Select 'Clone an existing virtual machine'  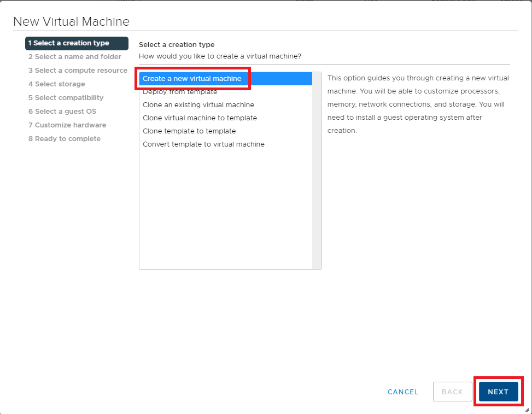198,105
